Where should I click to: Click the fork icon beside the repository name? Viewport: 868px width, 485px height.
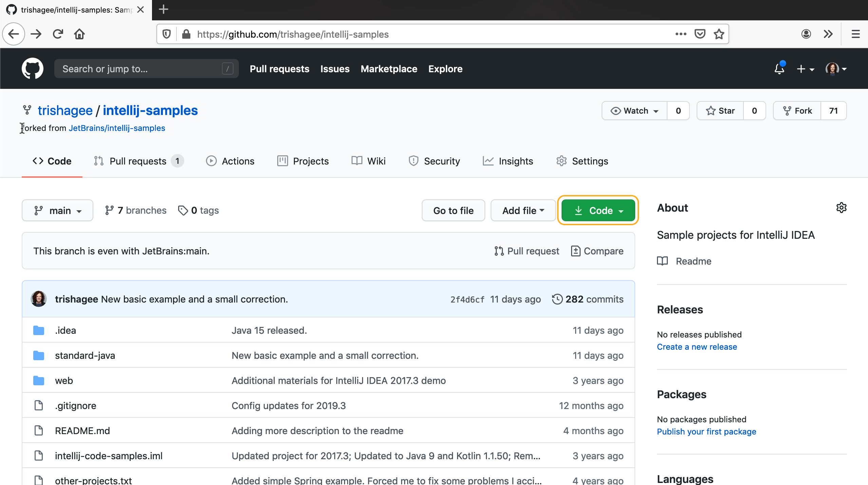(27, 110)
